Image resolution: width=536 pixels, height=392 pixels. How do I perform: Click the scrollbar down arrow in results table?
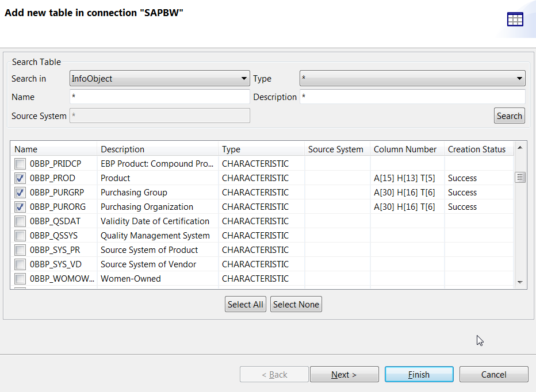(520, 282)
